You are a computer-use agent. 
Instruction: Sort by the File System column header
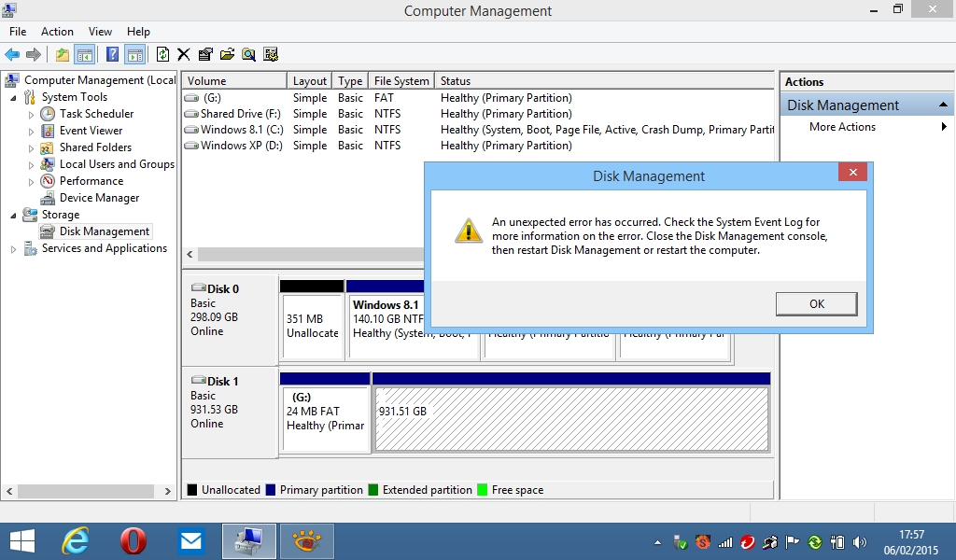[x=401, y=81]
